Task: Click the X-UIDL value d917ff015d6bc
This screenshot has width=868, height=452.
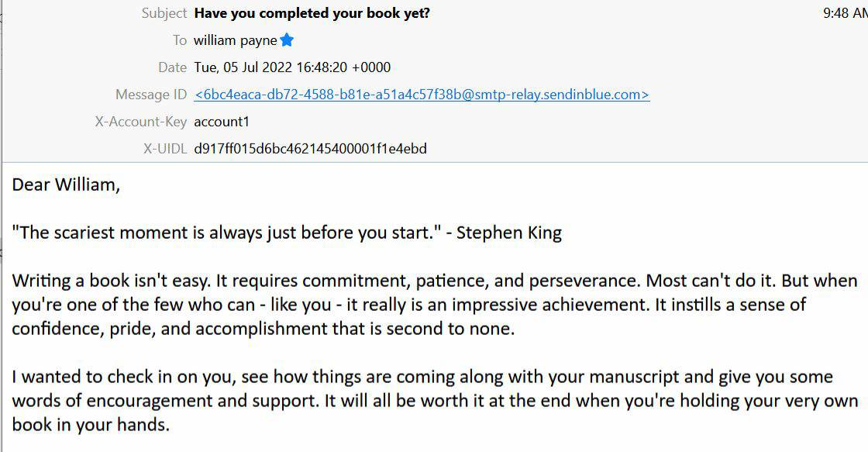Action: point(311,149)
